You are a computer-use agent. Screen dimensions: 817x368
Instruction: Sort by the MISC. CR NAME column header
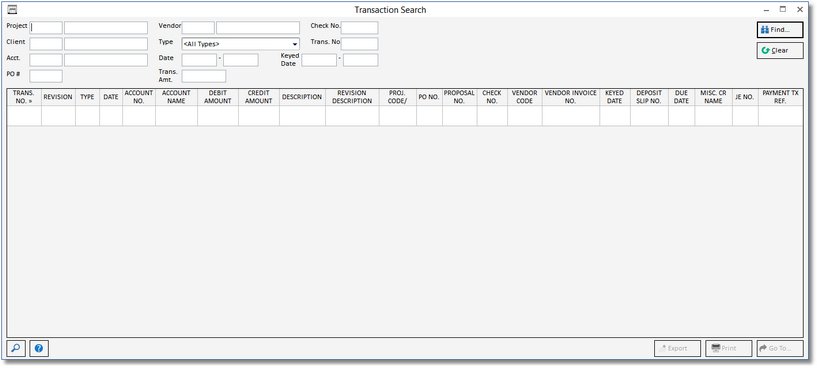[x=713, y=97]
